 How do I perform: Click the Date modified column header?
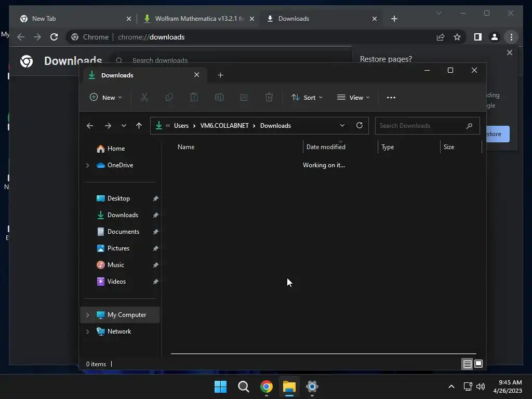(326, 147)
